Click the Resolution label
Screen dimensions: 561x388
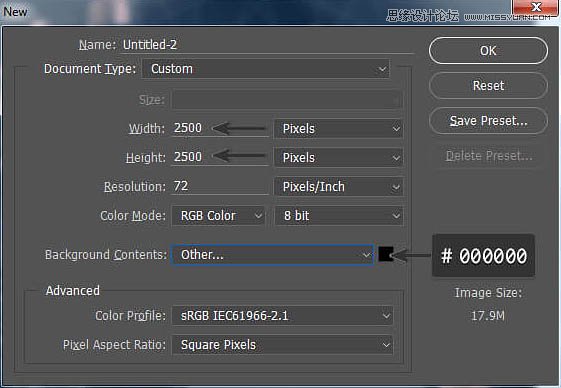tap(135, 186)
